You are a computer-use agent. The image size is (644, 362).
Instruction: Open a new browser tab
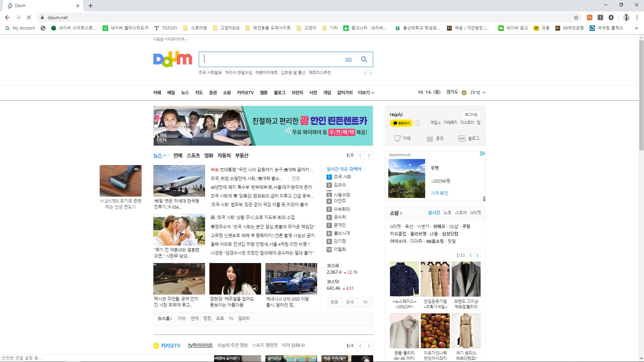tap(91, 6)
